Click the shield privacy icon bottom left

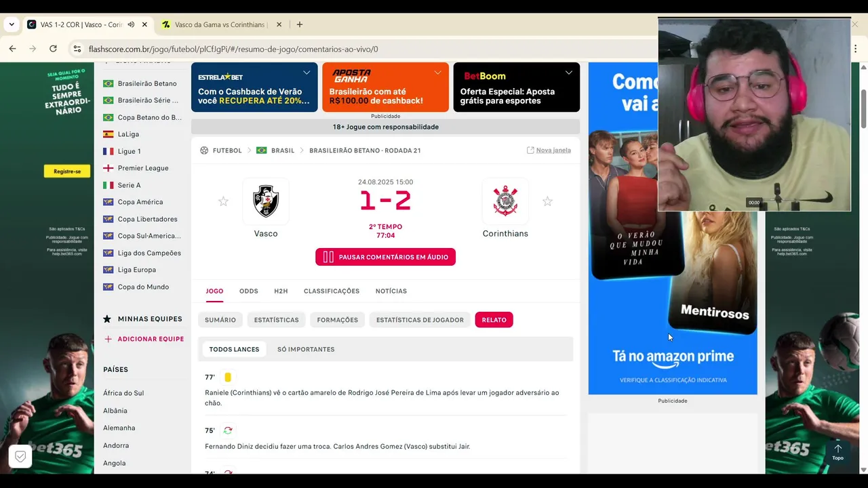coord(20,457)
